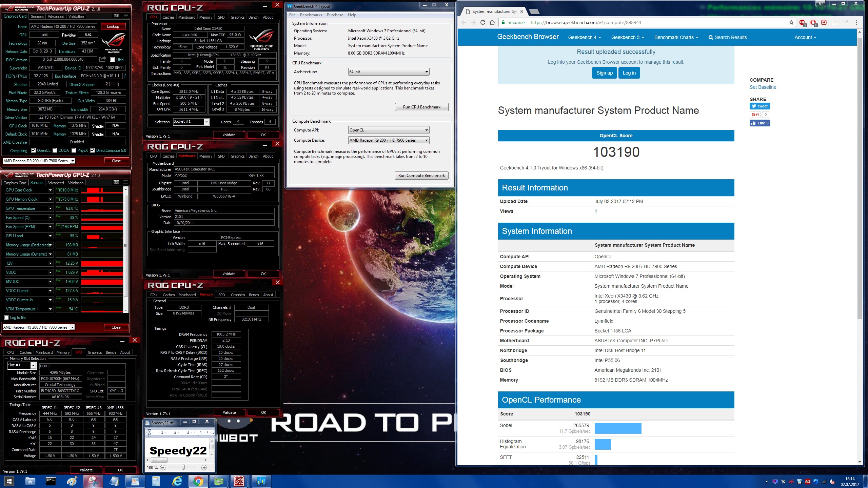
Task: Click the browser Home icon
Action: pos(493,22)
